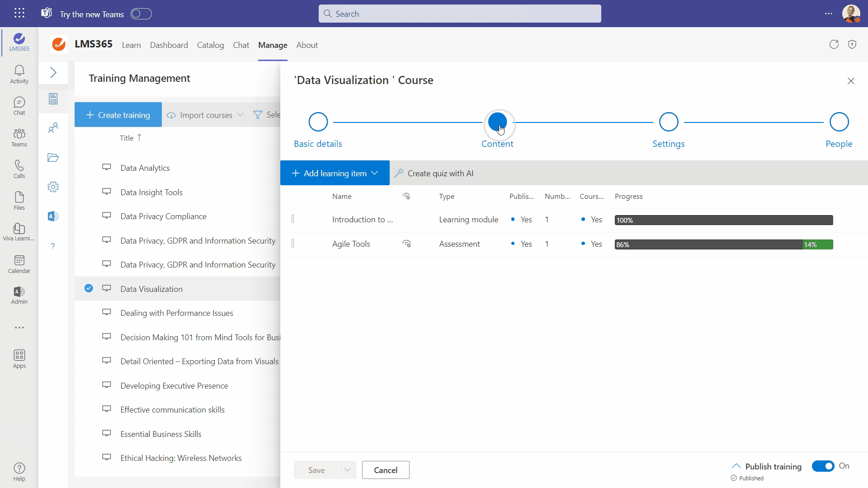Open Ethical Hacking: Wireless Networks course
Image resolution: width=868 pixels, height=488 pixels.
181,458
